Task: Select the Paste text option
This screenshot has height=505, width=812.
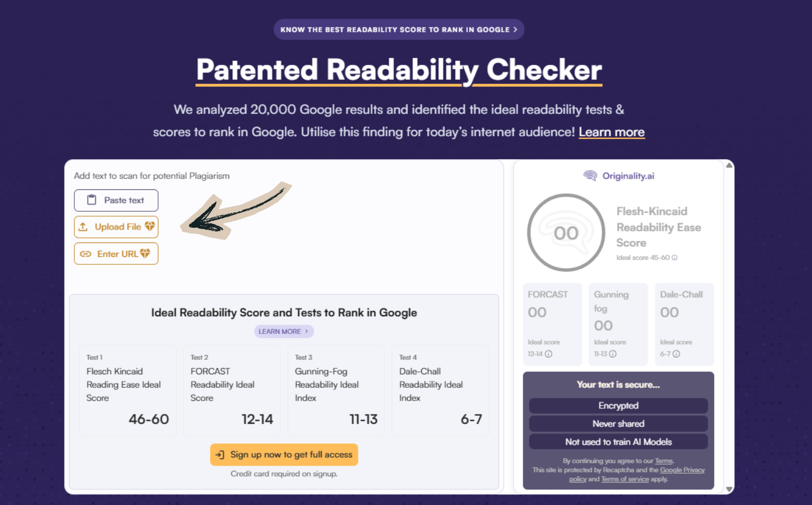Action: coord(116,200)
